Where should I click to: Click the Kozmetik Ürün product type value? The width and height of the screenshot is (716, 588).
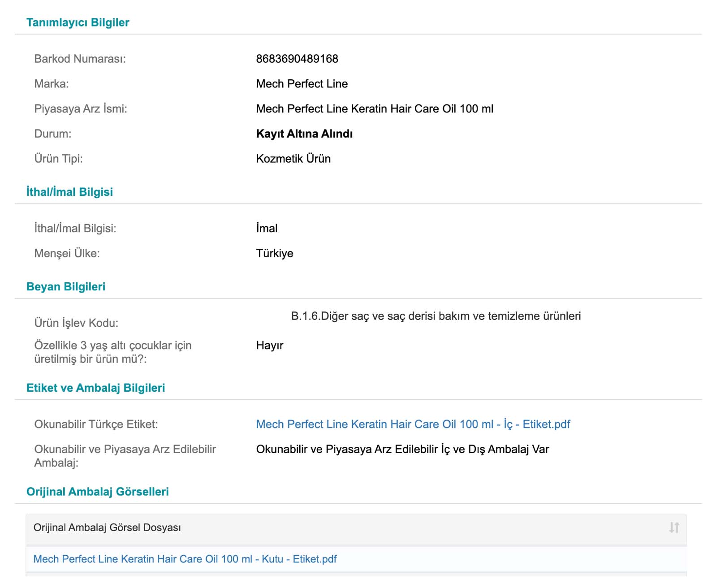click(293, 159)
